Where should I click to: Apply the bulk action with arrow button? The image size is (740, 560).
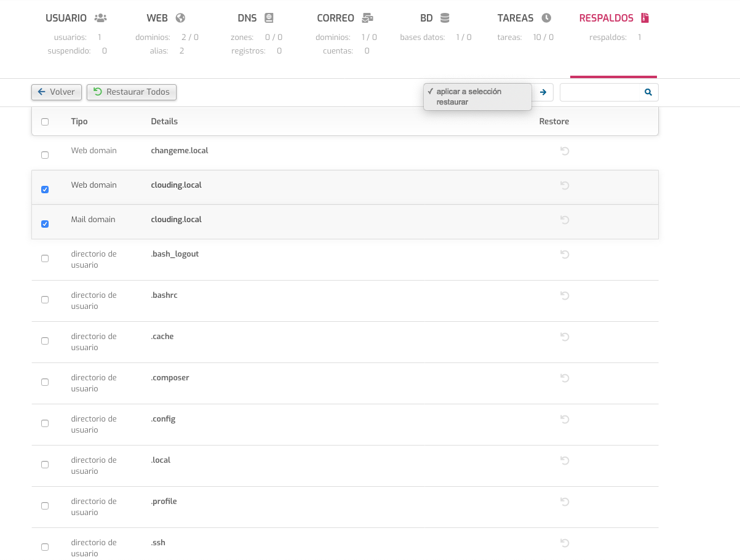click(543, 92)
